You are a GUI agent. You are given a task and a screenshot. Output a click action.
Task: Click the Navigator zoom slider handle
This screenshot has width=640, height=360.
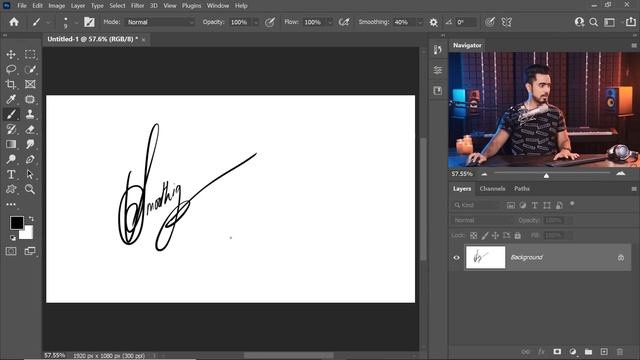(x=546, y=175)
